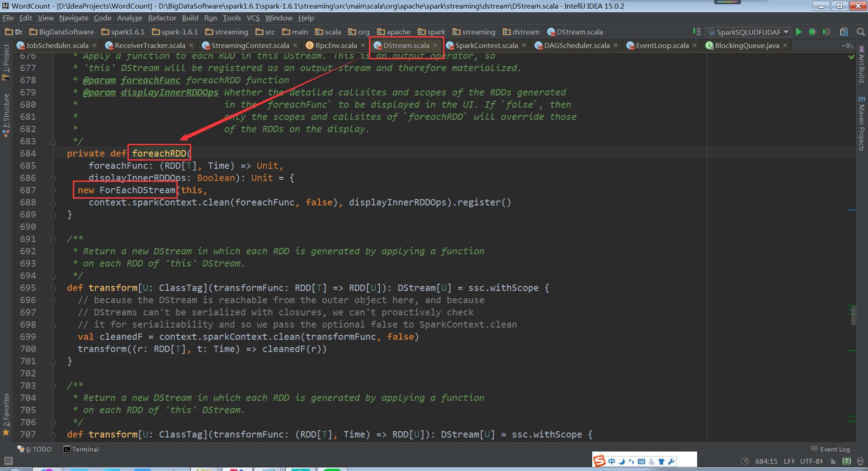Open the VCS menu
868x471 pixels.
click(253, 18)
